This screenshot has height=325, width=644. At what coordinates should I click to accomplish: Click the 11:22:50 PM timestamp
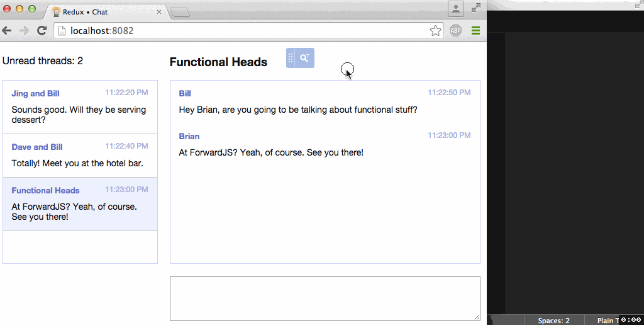pyautogui.click(x=449, y=93)
